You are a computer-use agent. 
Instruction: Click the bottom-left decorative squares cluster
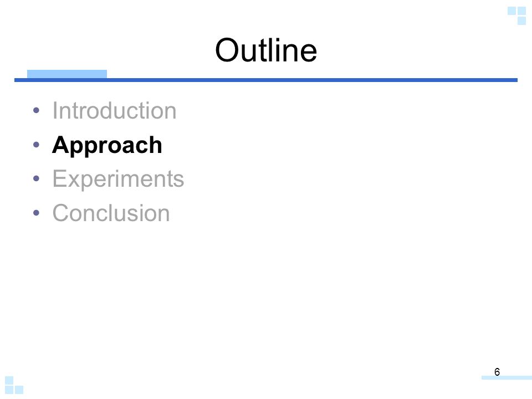click(x=14, y=385)
